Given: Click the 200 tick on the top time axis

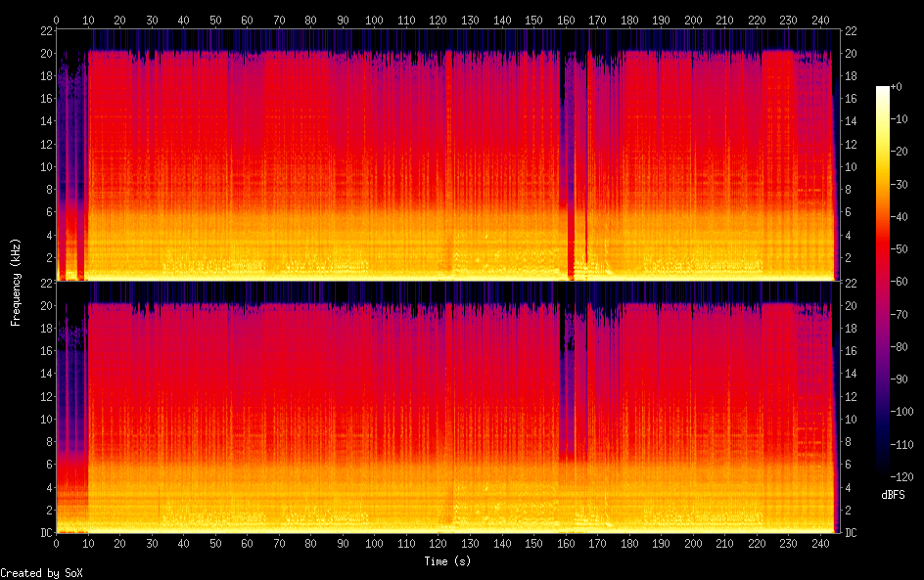Looking at the screenshot, I should 693,21.
